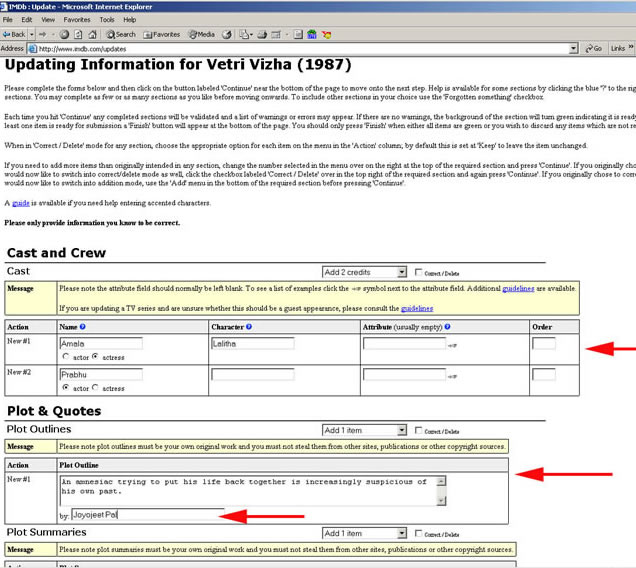Click the Order field in New #2 row
Viewport: 636px width, 568px height.
pyautogui.click(x=544, y=374)
